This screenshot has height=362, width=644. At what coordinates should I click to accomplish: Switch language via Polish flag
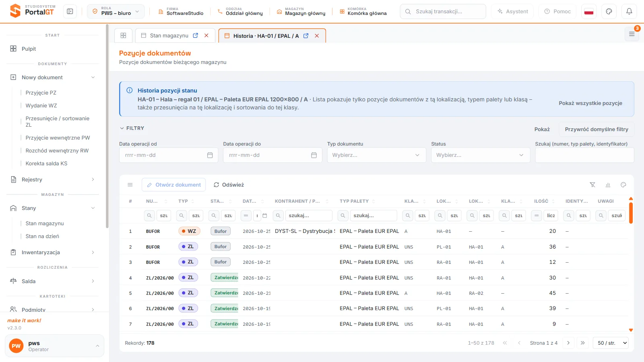(x=589, y=12)
